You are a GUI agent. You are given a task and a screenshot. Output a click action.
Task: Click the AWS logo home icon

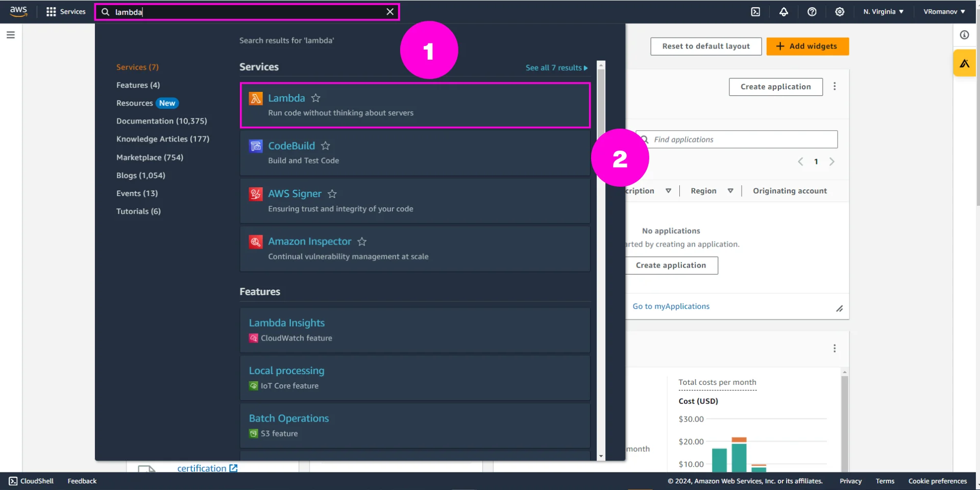(18, 11)
